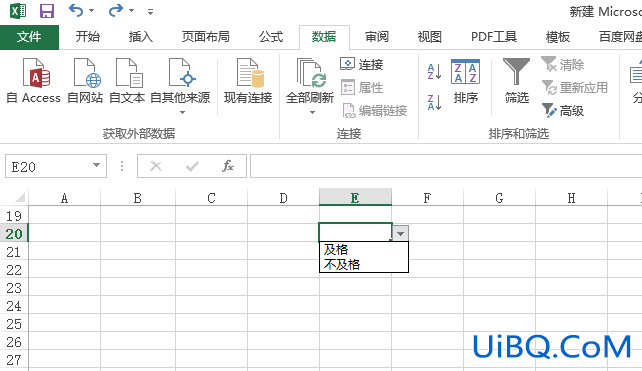Click the 清除 clear filter button
Image resolution: width=642 pixels, height=371 pixels.
pos(563,64)
